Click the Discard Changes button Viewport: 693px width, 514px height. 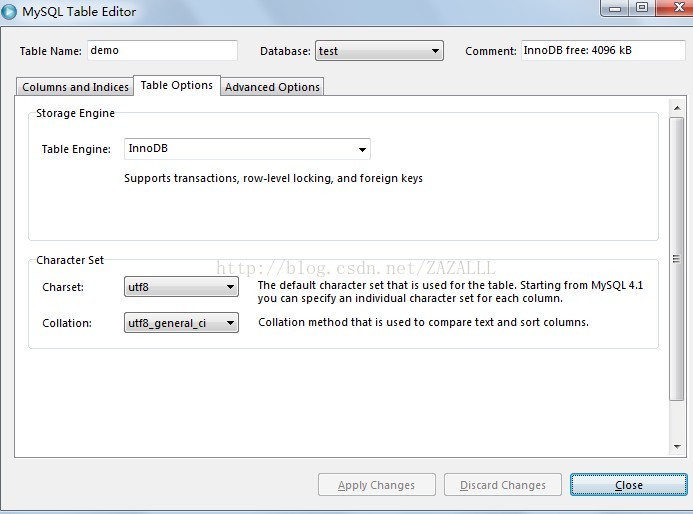pyautogui.click(x=503, y=485)
